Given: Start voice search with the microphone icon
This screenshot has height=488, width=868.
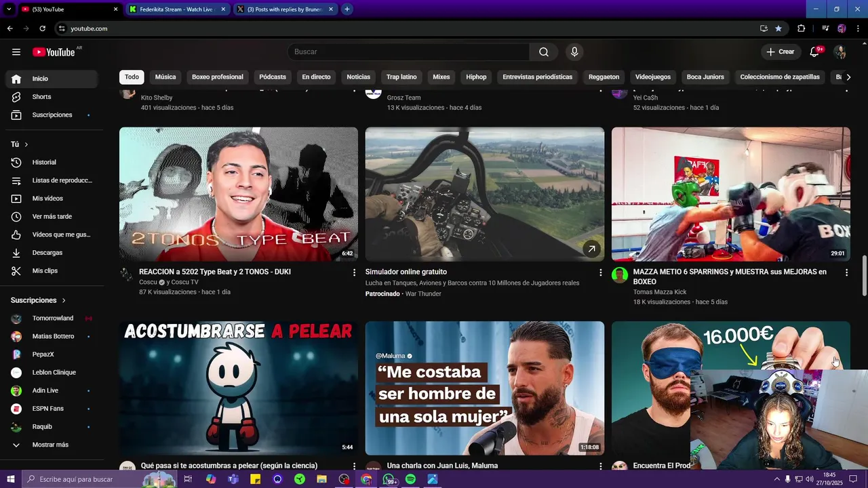Looking at the screenshot, I should tap(574, 52).
